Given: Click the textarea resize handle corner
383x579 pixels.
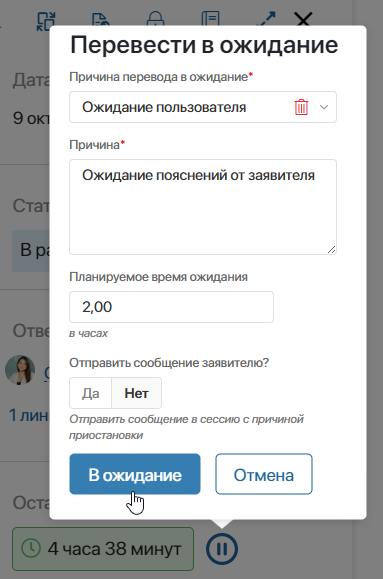Looking at the screenshot, I should pos(331,250).
